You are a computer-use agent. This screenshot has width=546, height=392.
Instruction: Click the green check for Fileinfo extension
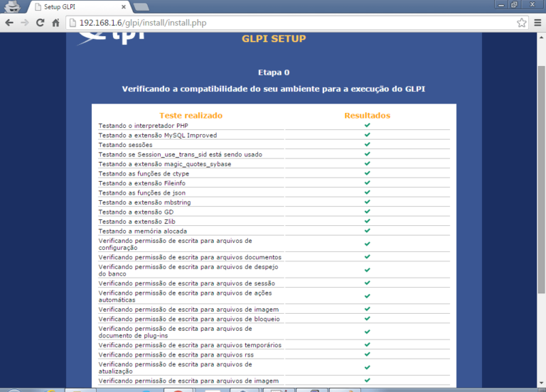click(368, 183)
